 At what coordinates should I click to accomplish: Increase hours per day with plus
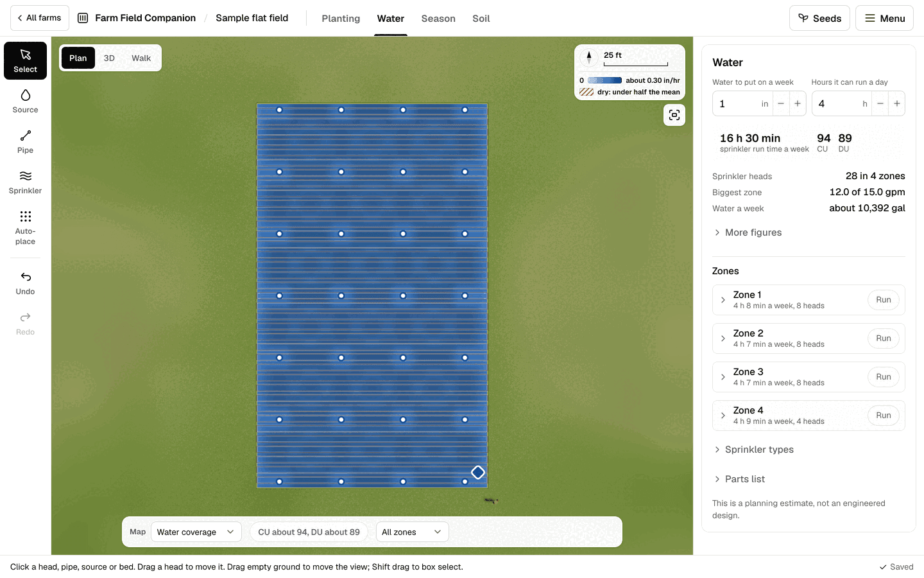pos(897,103)
